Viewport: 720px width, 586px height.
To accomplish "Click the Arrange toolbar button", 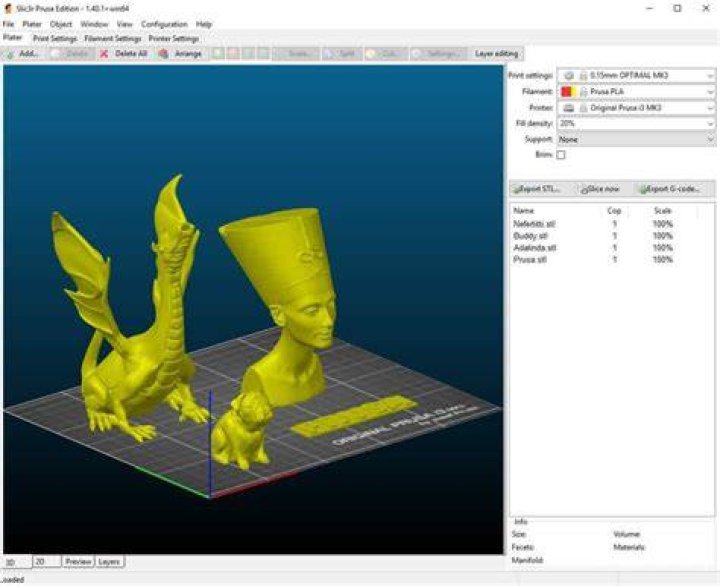I will point(180,54).
